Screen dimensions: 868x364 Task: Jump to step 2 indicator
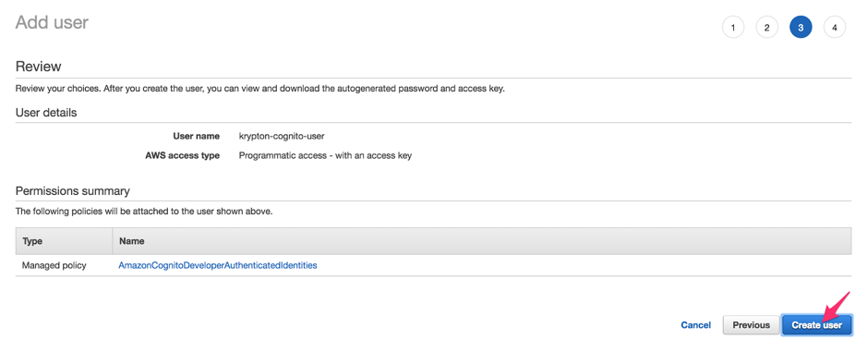[766, 27]
